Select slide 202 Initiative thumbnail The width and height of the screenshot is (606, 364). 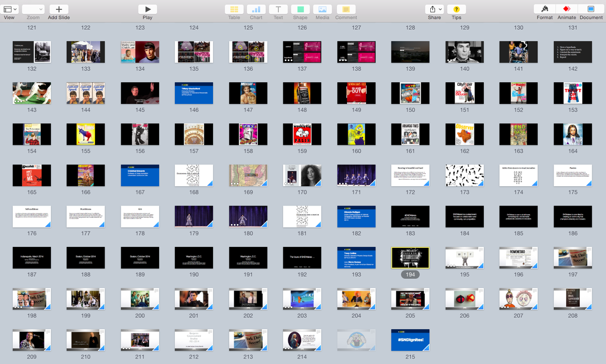point(248,299)
